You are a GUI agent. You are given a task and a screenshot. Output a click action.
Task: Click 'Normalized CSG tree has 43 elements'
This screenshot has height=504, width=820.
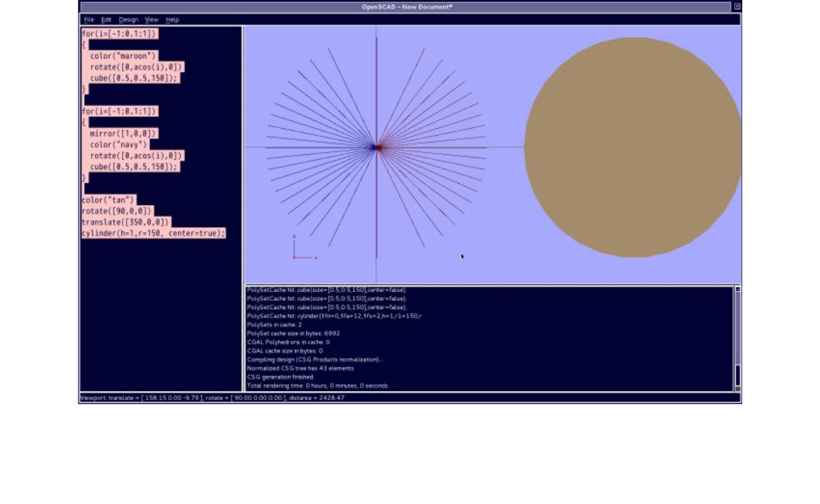pos(300,368)
